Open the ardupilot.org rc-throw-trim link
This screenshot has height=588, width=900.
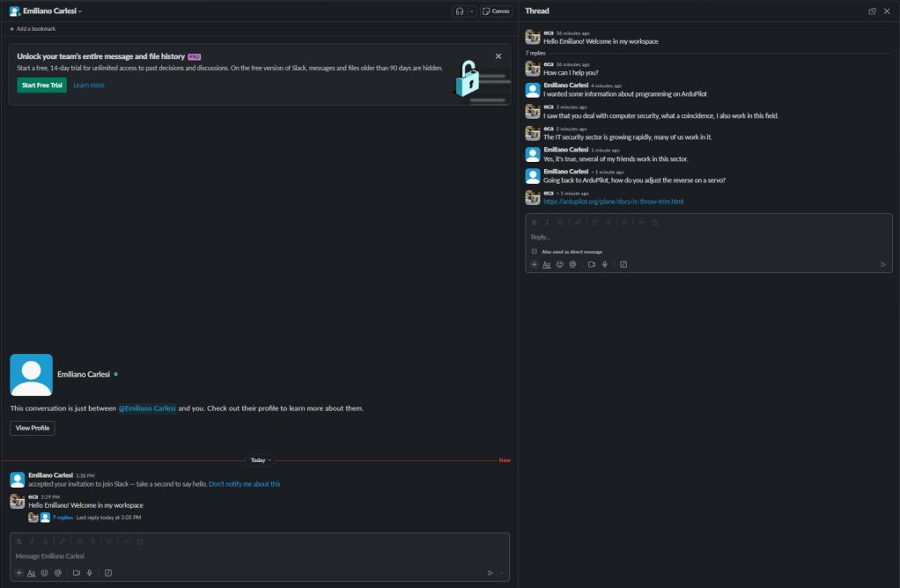613,202
